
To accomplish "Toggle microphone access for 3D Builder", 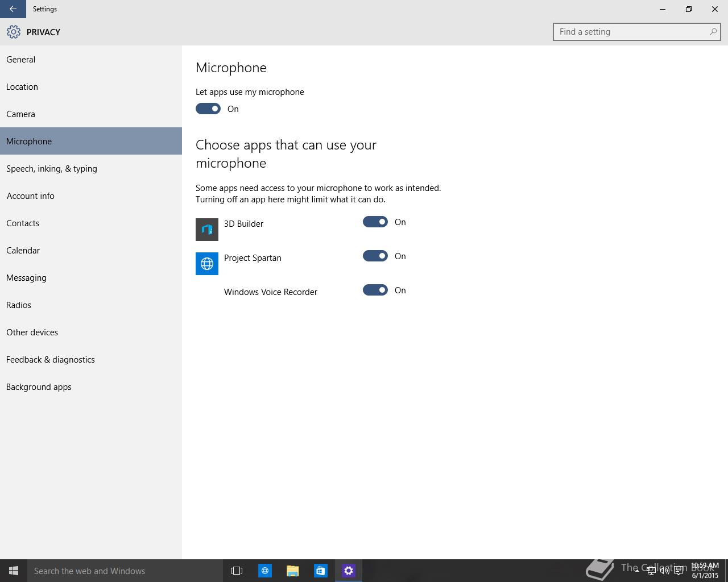I will point(375,222).
